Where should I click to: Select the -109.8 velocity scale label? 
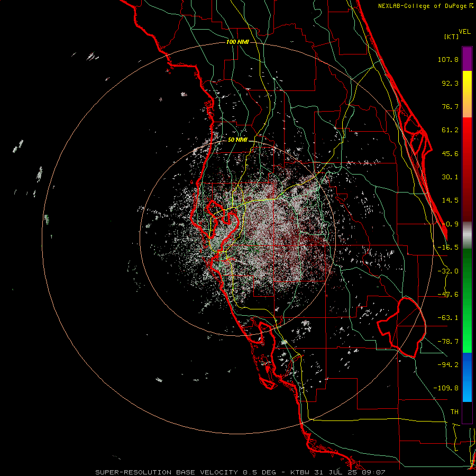click(x=446, y=388)
